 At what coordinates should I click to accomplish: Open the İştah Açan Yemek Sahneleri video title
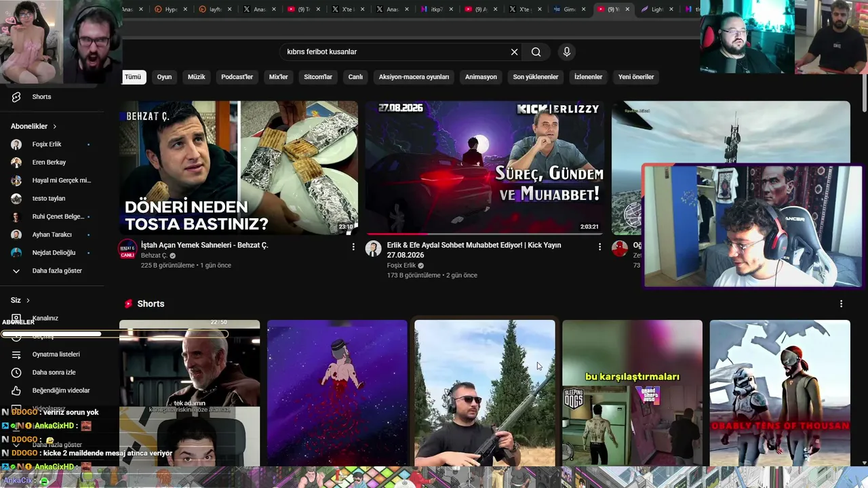click(204, 245)
